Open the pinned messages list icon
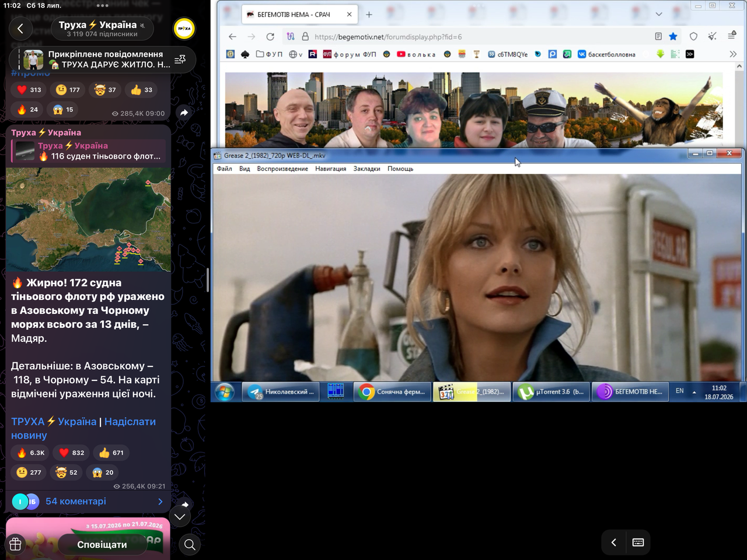 180,59
